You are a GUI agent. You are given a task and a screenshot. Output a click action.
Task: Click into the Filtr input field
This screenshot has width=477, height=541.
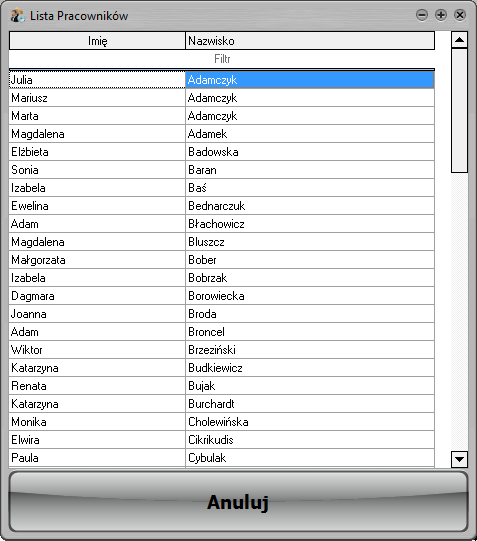point(222,59)
